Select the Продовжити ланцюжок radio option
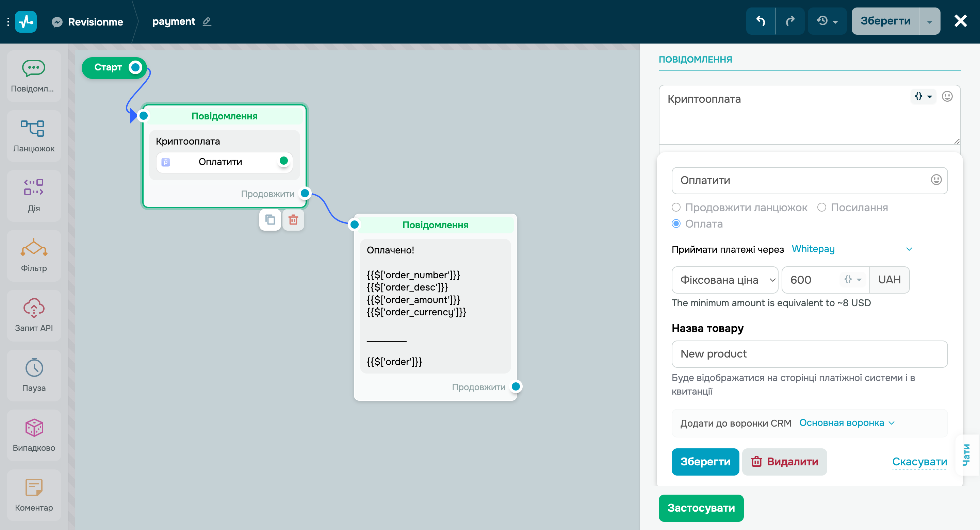This screenshot has height=530, width=980. coord(676,207)
